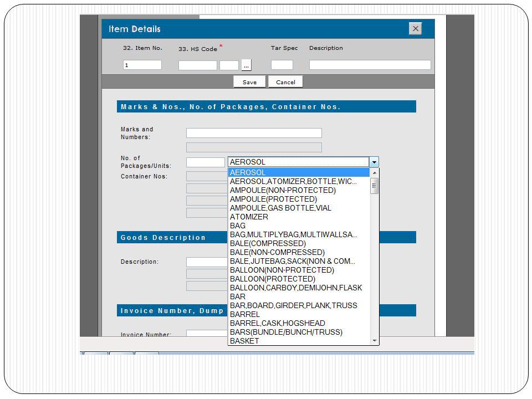The height and width of the screenshot is (399, 532).
Task: Select BAR option in the list
Action: click(x=299, y=296)
